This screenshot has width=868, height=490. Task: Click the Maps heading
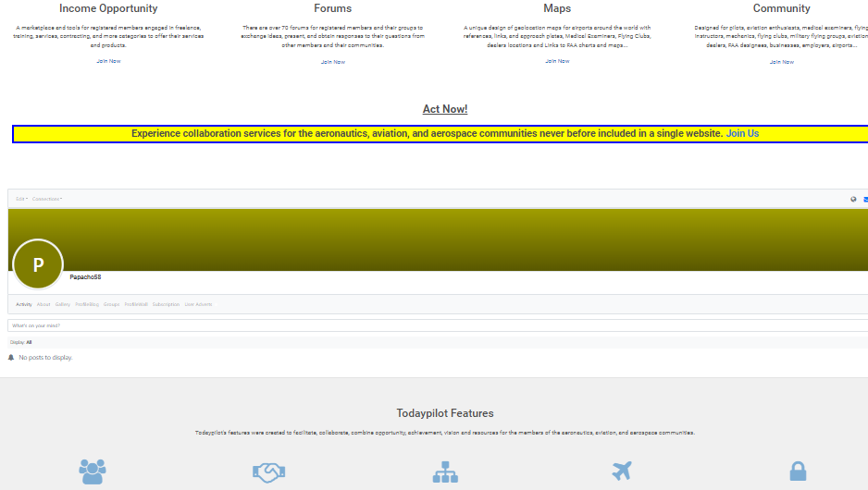coord(557,8)
